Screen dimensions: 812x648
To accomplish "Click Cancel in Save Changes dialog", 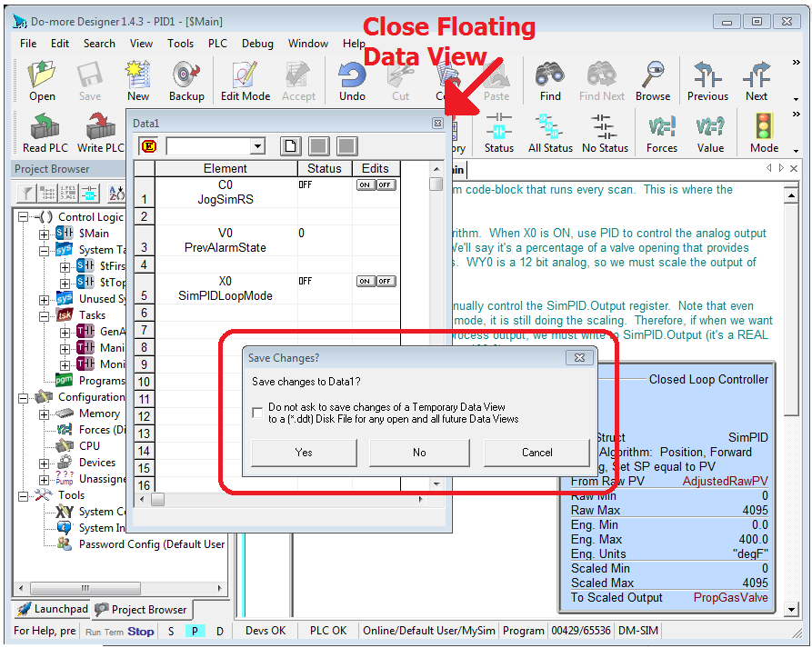I will [536, 453].
